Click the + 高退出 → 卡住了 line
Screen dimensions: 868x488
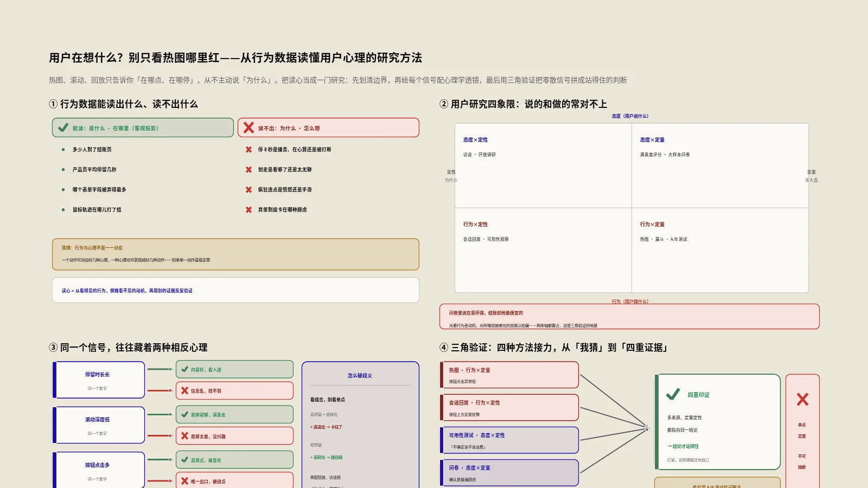[326, 427]
